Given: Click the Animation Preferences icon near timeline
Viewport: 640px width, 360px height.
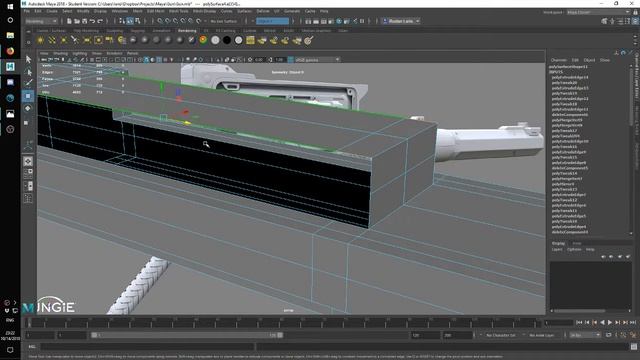Looking at the screenshot, I should click(633, 335).
